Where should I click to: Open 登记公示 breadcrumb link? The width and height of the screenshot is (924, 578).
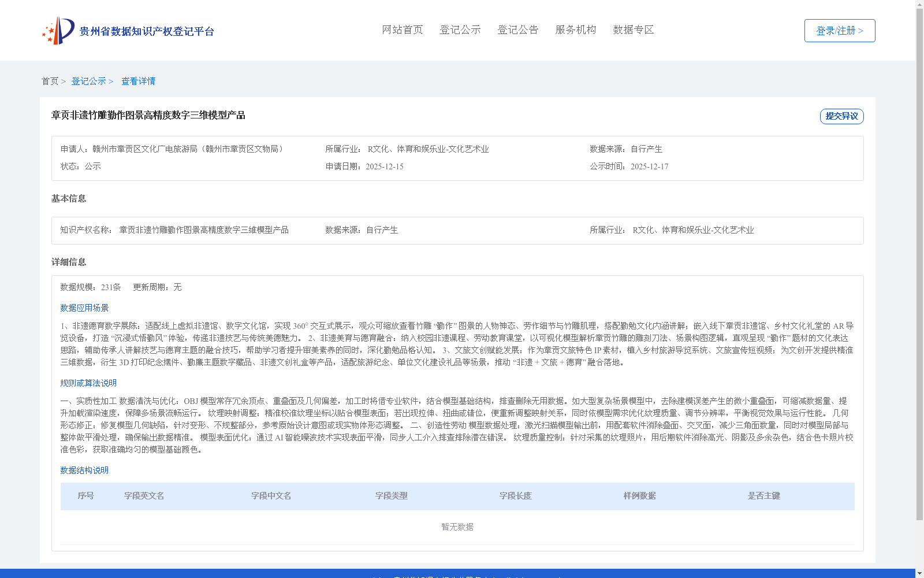[88, 81]
